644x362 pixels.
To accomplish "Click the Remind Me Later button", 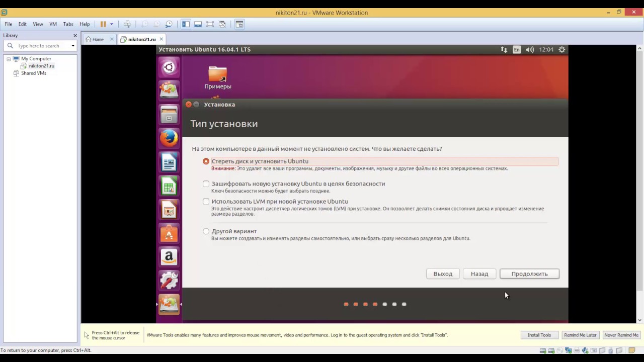I will point(580,335).
